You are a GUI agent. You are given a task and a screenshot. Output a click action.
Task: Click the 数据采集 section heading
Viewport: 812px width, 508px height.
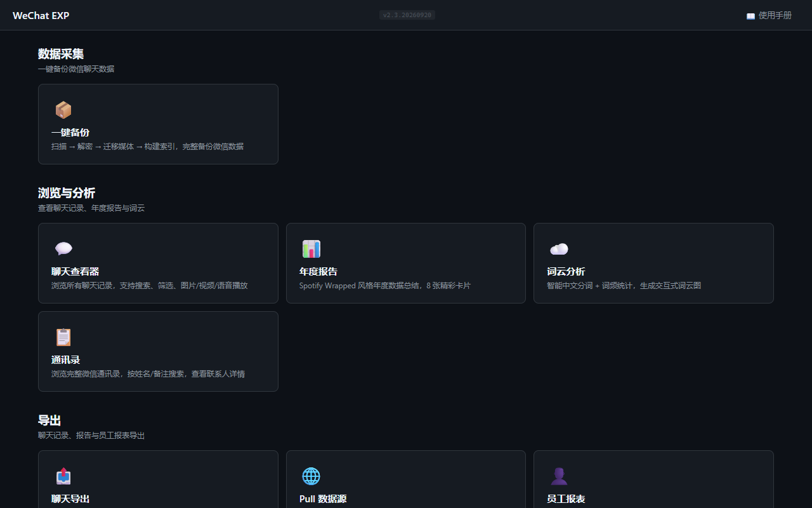pyautogui.click(x=61, y=54)
